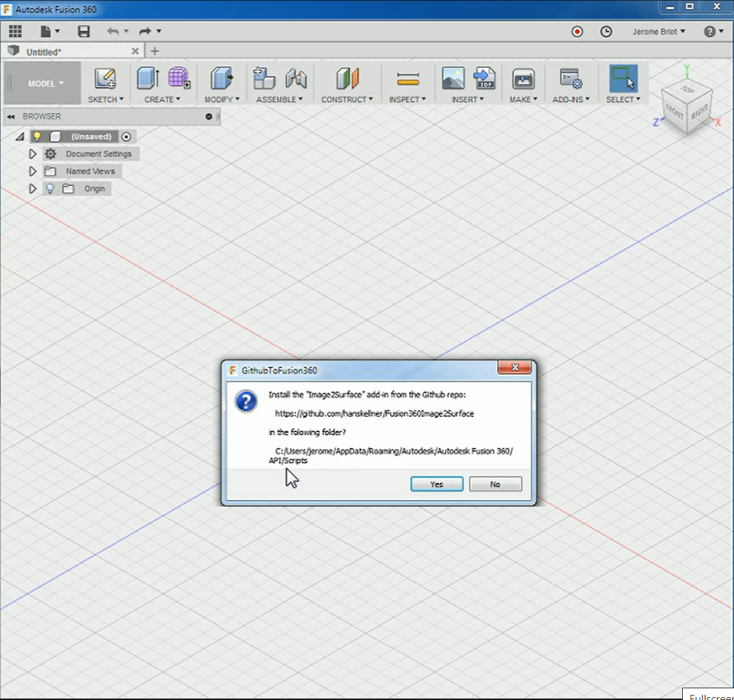Select the Origin folder in browser

94,188
